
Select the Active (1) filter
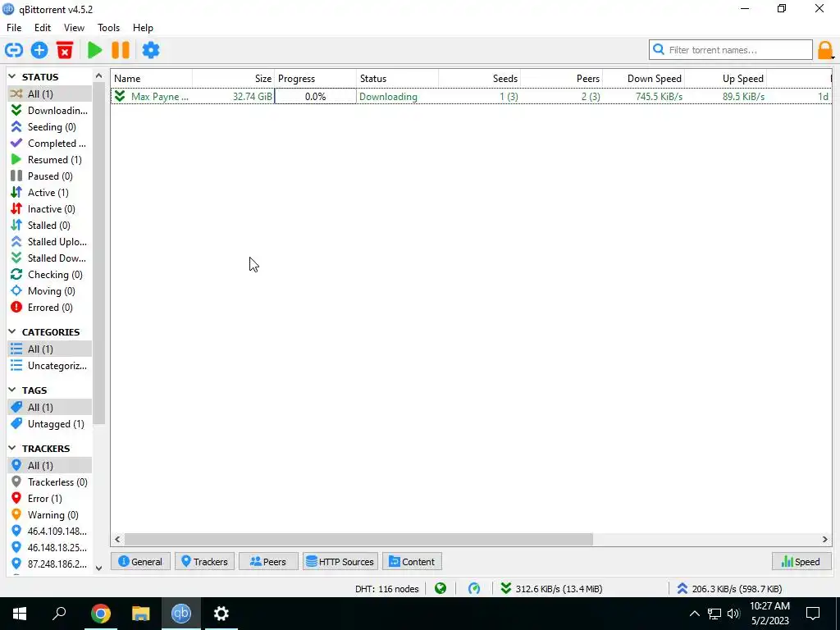point(49,193)
